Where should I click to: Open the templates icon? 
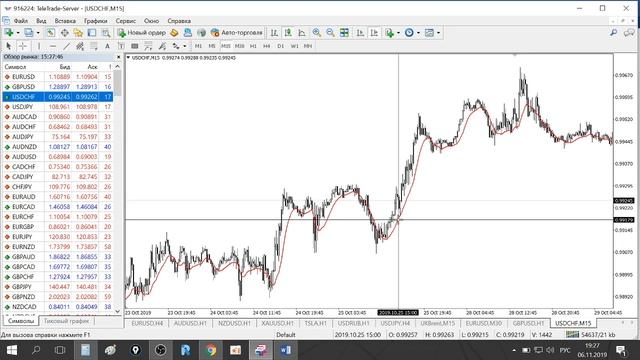tap(429, 33)
